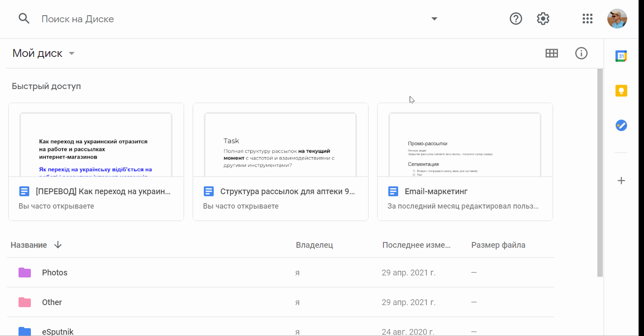Click the Поиск на Диске search field
The width and height of the screenshot is (644, 336).
pyautogui.click(x=231, y=19)
